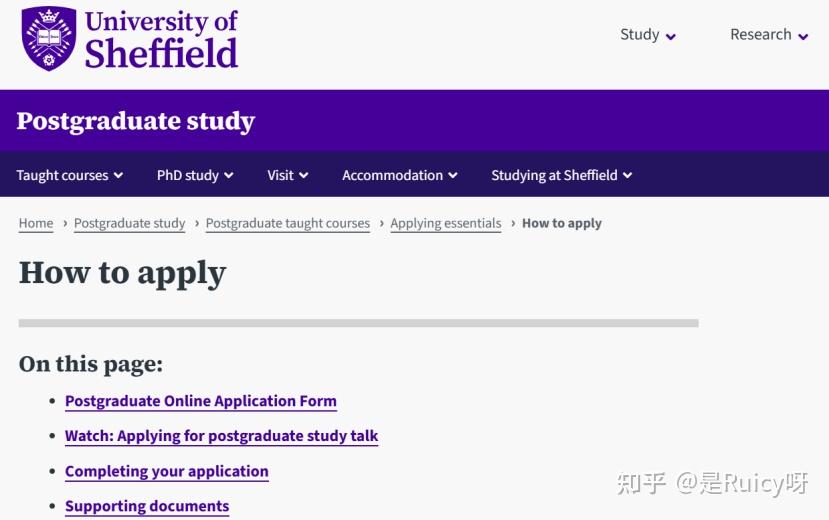
Task: Expand the Study dropdown chevron
Action: [670, 36]
